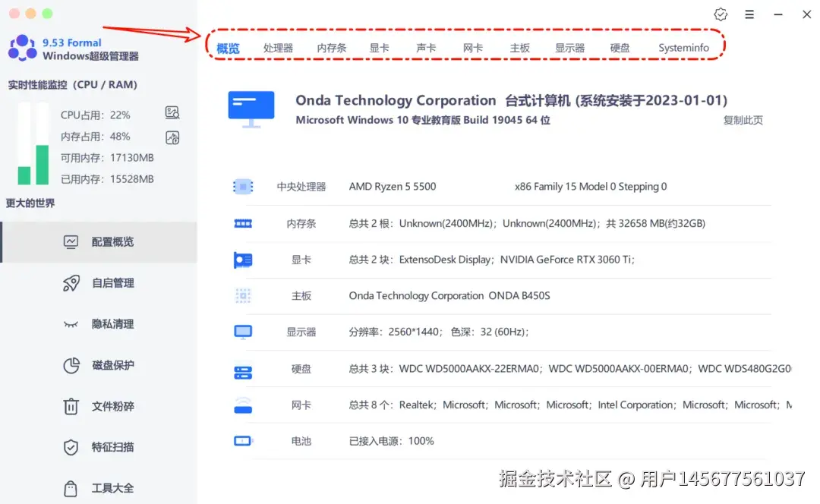Screen dimensions: 820x504
Task: Click the 分辨率: 2560*1440 value
Action: point(394,332)
